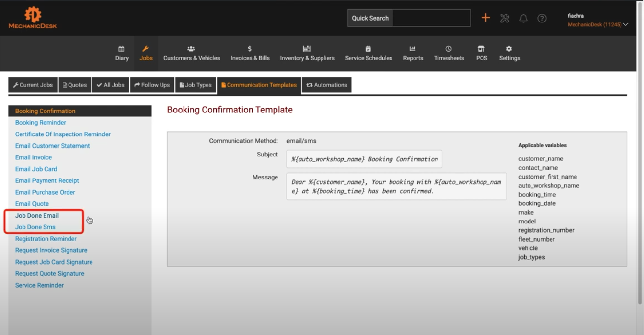
Task: Click the registration_number variable
Action: (x=546, y=230)
